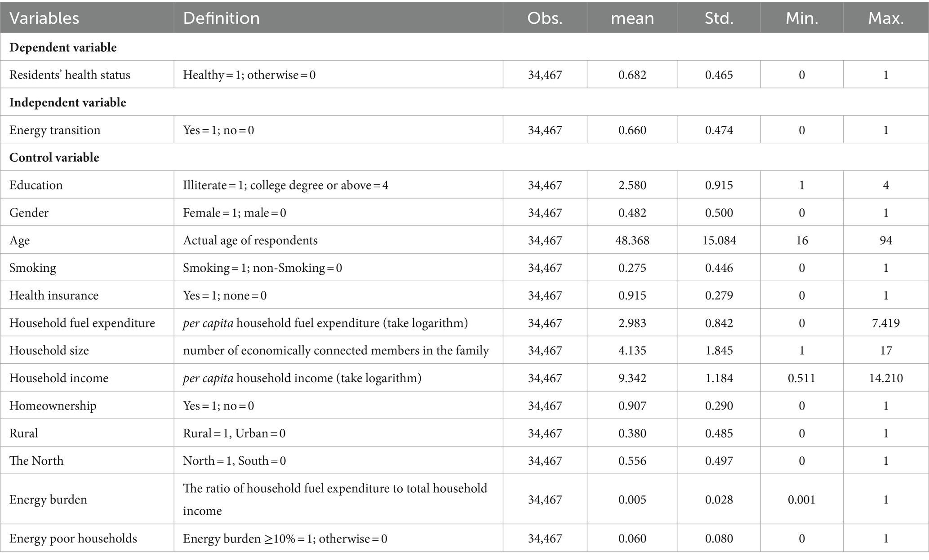Click Smoking mean value 0.275

coord(632,268)
